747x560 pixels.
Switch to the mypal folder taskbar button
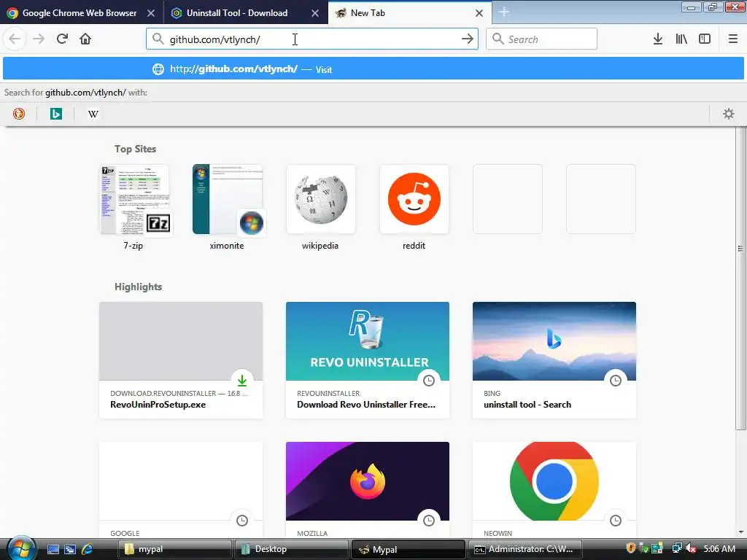point(175,549)
